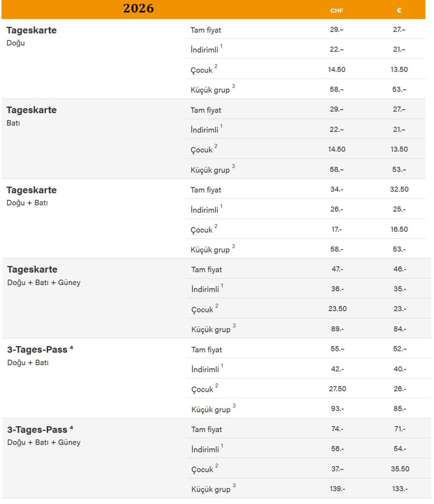Viewport: 434px width, 504px height.
Task: Click the 2026 heading in orange bar
Action: 138,8
